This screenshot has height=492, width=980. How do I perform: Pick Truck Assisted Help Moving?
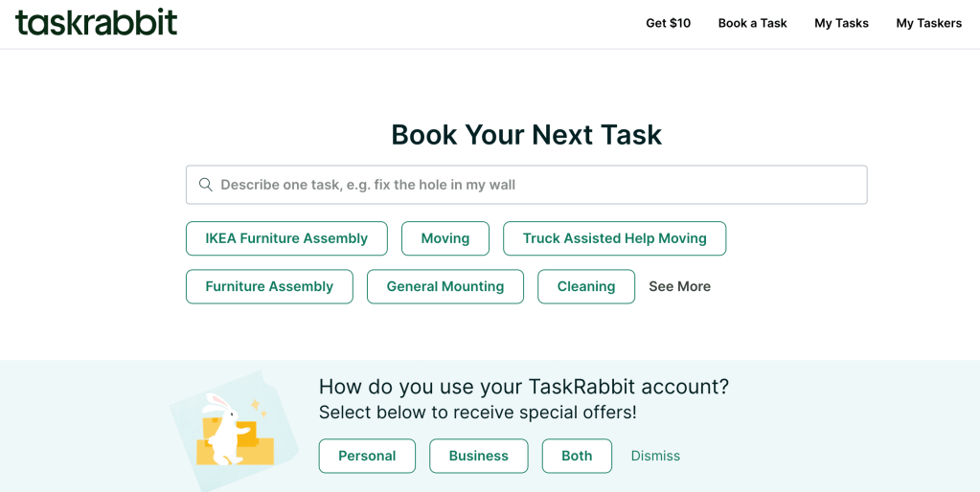[x=614, y=238]
